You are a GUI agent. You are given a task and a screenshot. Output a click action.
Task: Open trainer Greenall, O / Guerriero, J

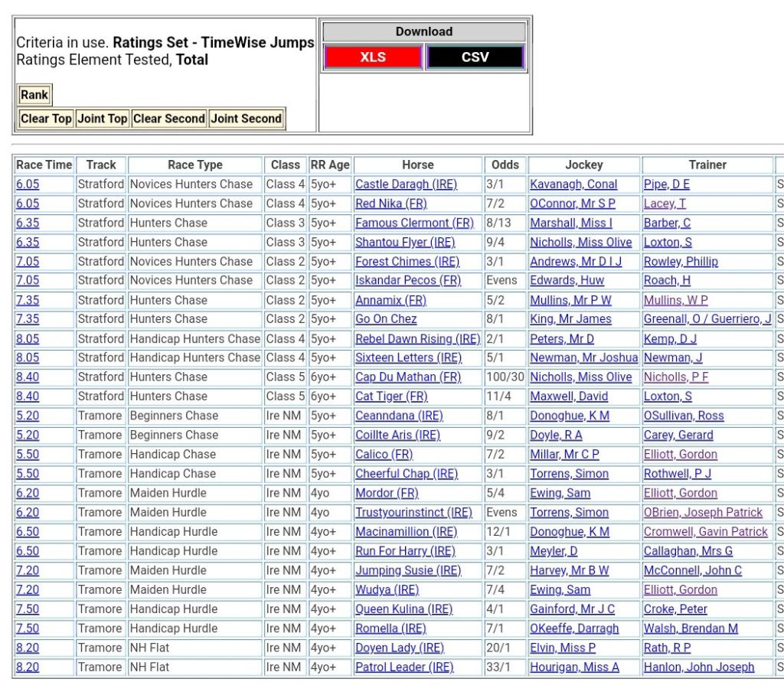click(707, 319)
